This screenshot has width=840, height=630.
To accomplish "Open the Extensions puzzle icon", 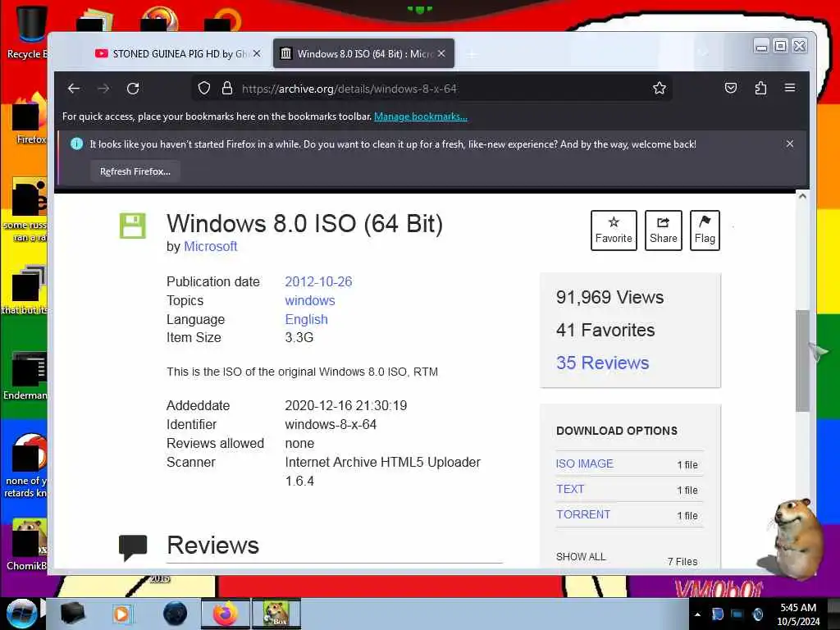I will 760,88.
